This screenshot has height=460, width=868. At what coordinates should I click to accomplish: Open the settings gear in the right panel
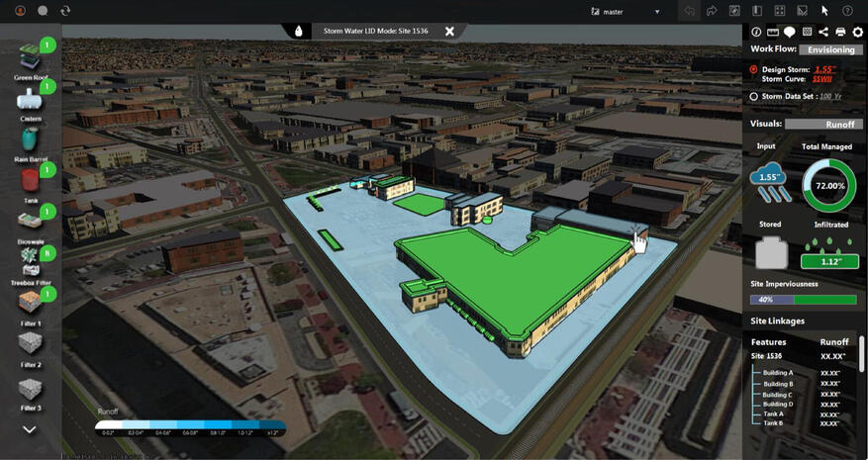tap(857, 33)
